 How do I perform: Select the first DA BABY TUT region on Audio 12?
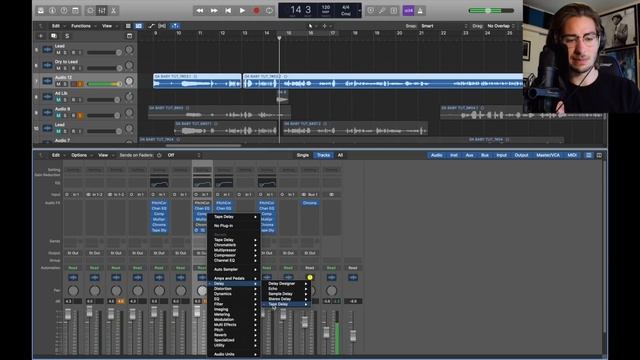coord(197,81)
